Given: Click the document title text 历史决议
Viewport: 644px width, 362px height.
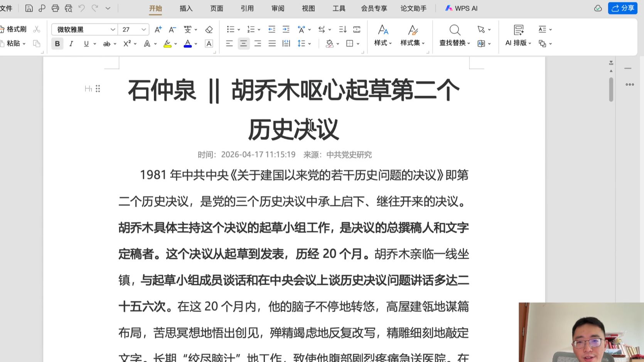Looking at the screenshot, I should (x=293, y=130).
